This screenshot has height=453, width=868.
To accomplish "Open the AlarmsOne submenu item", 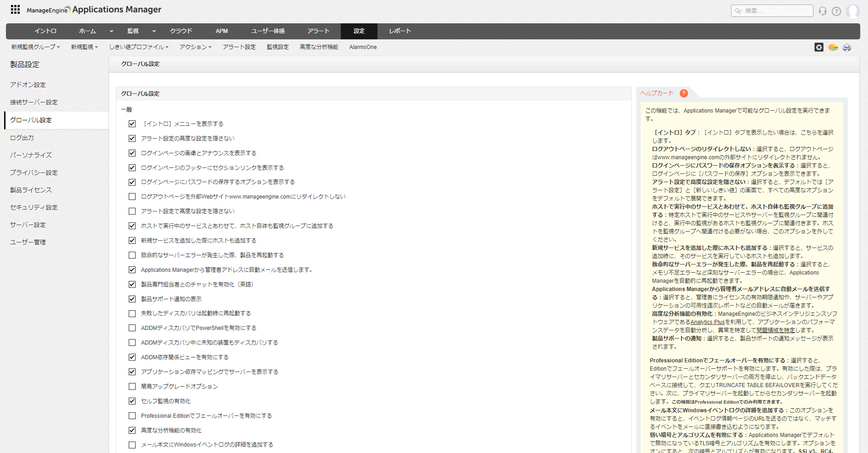I will pyautogui.click(x=363, y=47).
